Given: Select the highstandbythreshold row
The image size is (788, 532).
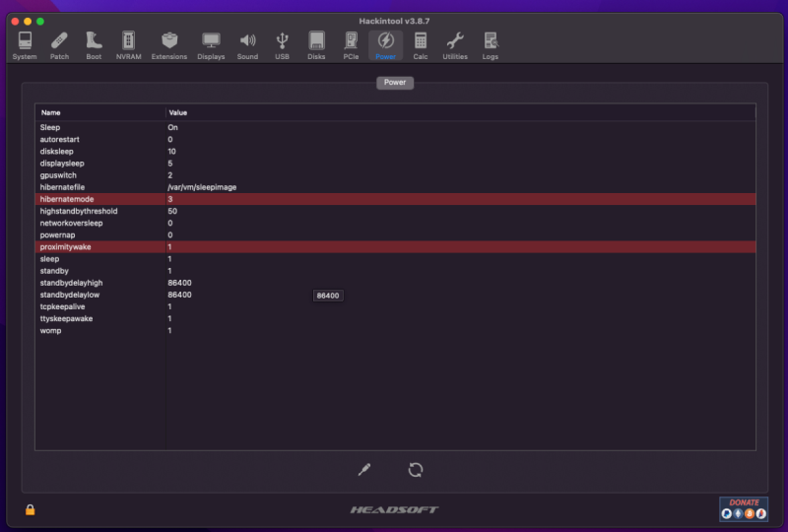Looking at the screenshot, I should [396, 211].
